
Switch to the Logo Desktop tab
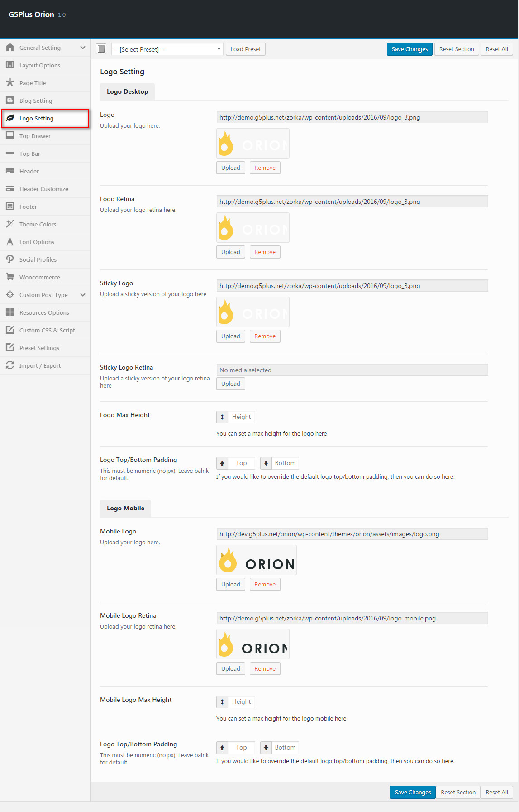127,91
